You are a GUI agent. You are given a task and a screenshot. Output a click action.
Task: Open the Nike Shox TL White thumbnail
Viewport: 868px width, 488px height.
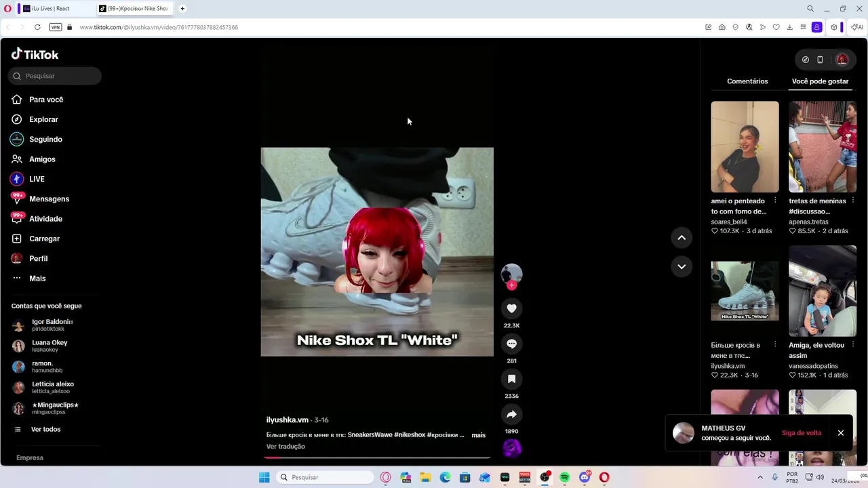[745, 291]
